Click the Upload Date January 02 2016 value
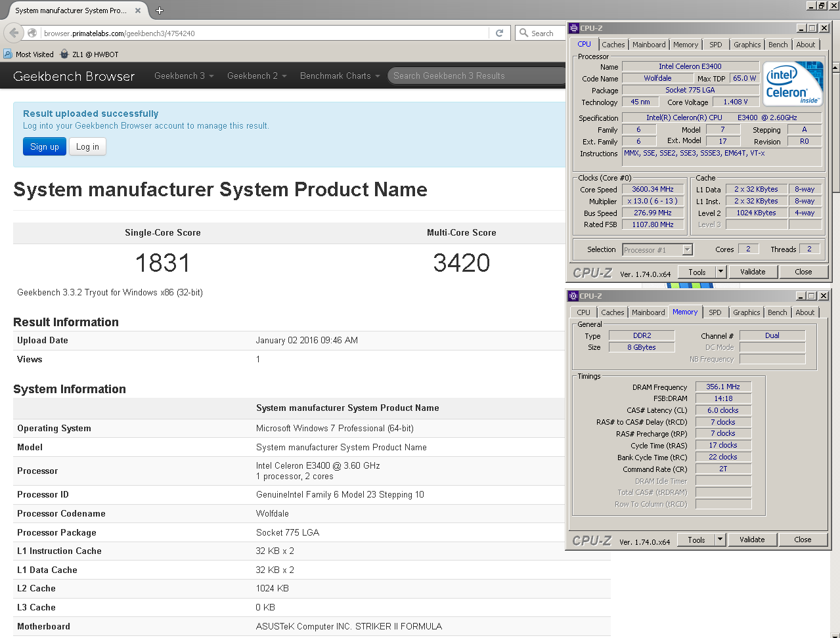The width and height of the screenshot is (840, 638). (x=307, y=340)
